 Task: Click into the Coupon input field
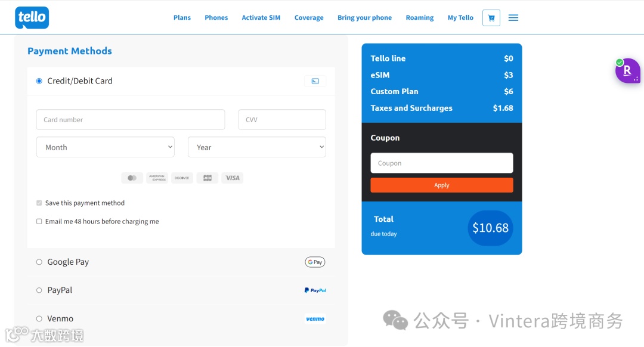441,163
